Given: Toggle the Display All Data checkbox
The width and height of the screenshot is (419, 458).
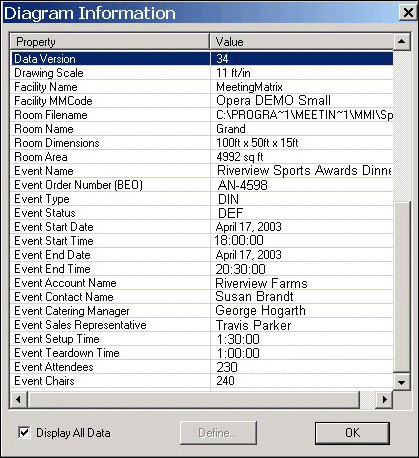Looking at the screenshot, I should (x=24, y=433).
